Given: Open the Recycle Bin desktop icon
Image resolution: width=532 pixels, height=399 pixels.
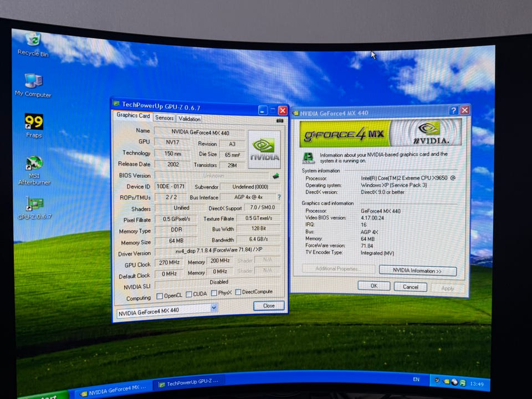Looking at the screenshot, I should point(33,41).
